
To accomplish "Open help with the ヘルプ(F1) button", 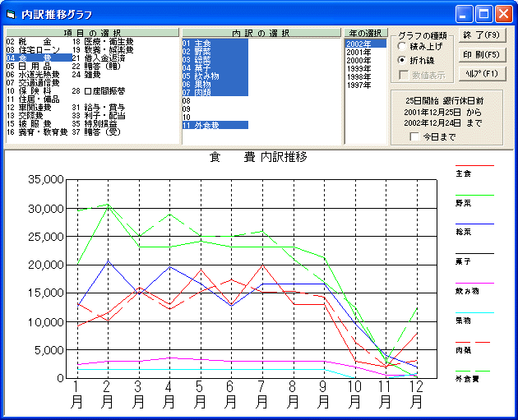I will tap(481, 73).
